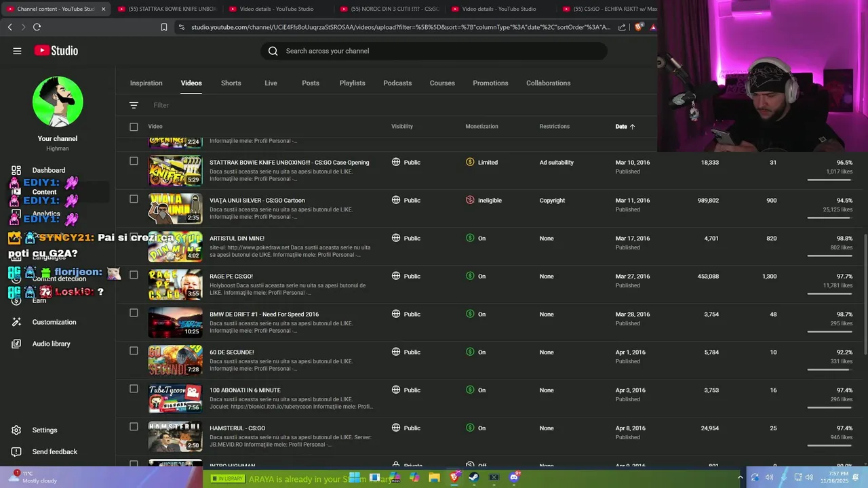Viewport: 868px width, 488px height.
Task: Open the hamburger menu next to YouTube Studio
Action: pos(17,51)
